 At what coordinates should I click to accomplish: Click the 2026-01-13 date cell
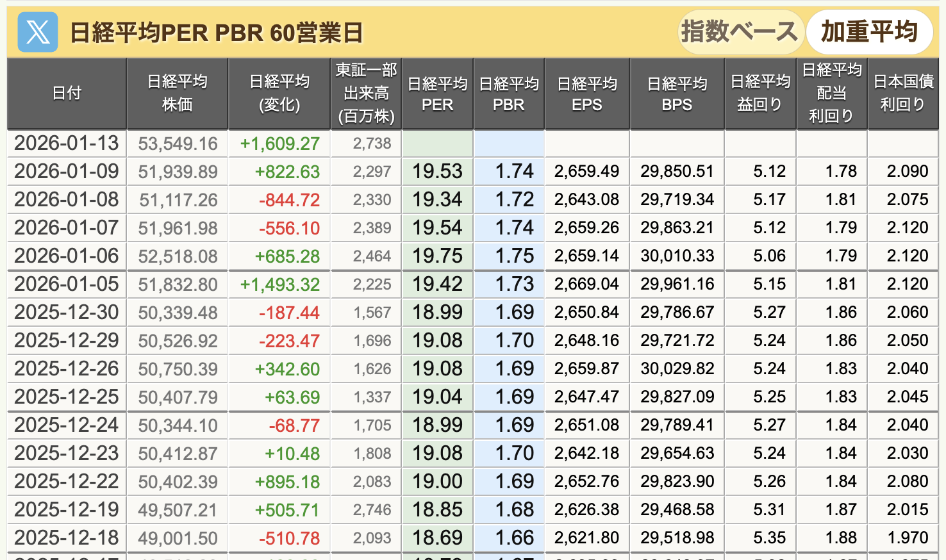pos(67,144)
